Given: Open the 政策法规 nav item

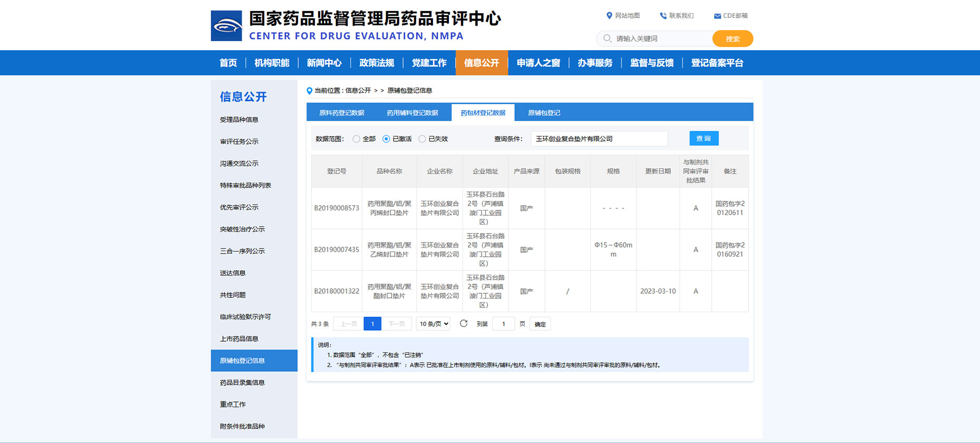Looking at the screenshot, I should [377, 63].
